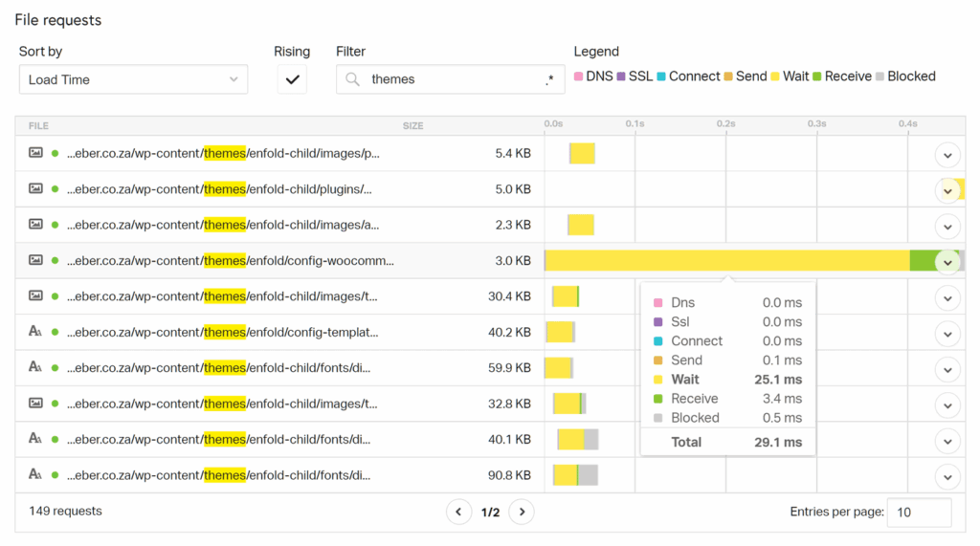Image resolution: width=980 pixels, height=546 pixels.
Task: Click image type icon of 5.4 KB row
Action: click(x=35, y=152)
